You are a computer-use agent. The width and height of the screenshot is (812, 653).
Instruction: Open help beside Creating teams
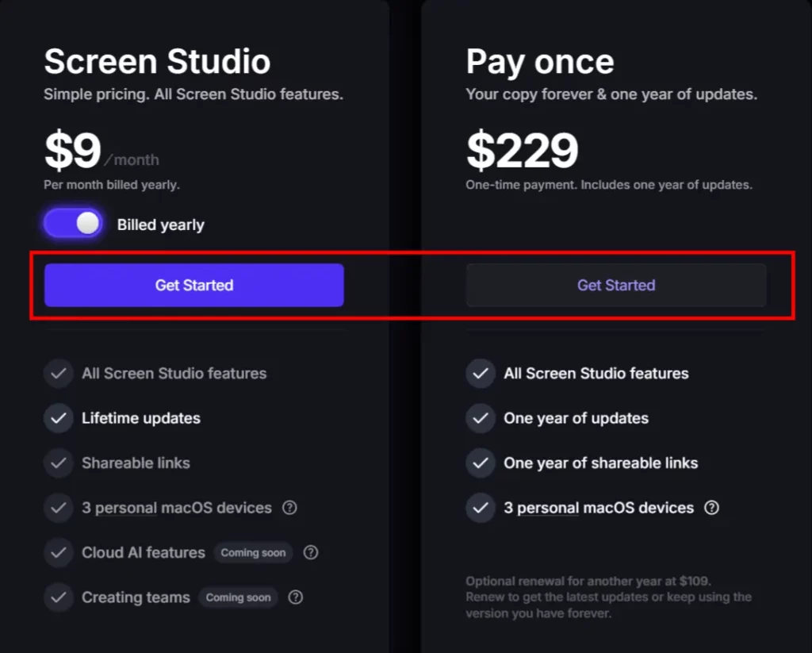coord(295,597)
